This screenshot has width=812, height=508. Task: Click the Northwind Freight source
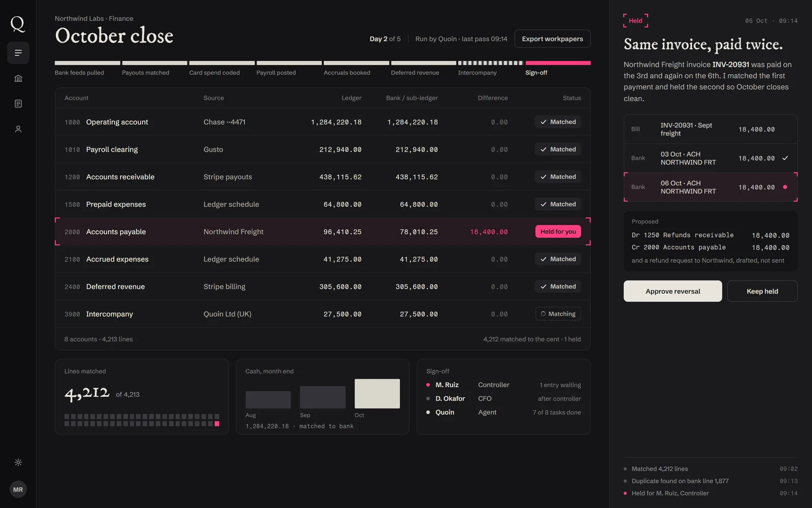(x=233, y=232)
